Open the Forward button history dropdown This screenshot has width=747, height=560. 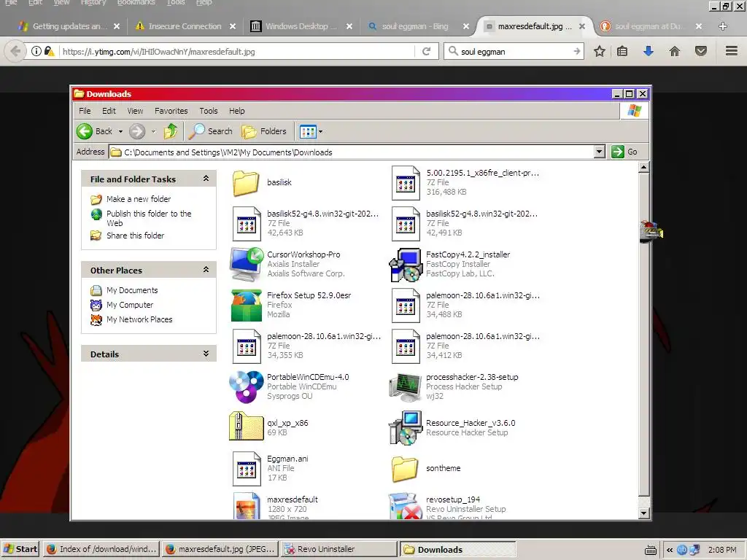(x=153, y=131)
